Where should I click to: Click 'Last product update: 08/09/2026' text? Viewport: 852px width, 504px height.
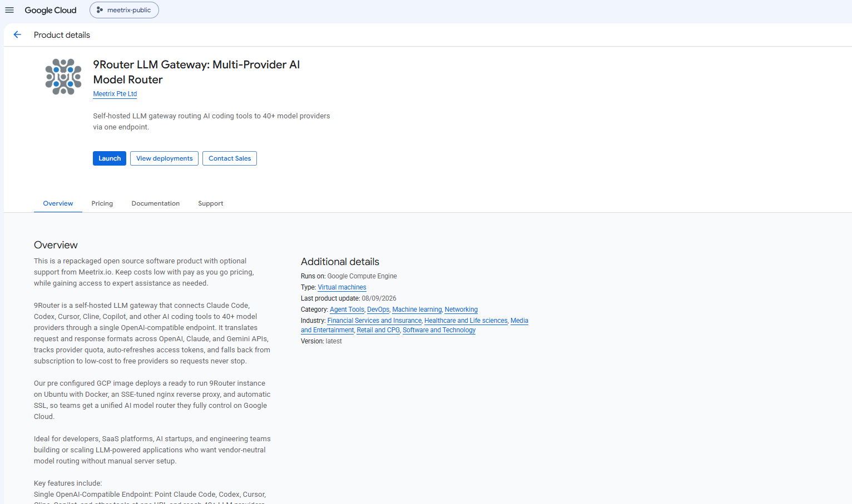pyautogui.click(x=349, y=298)
